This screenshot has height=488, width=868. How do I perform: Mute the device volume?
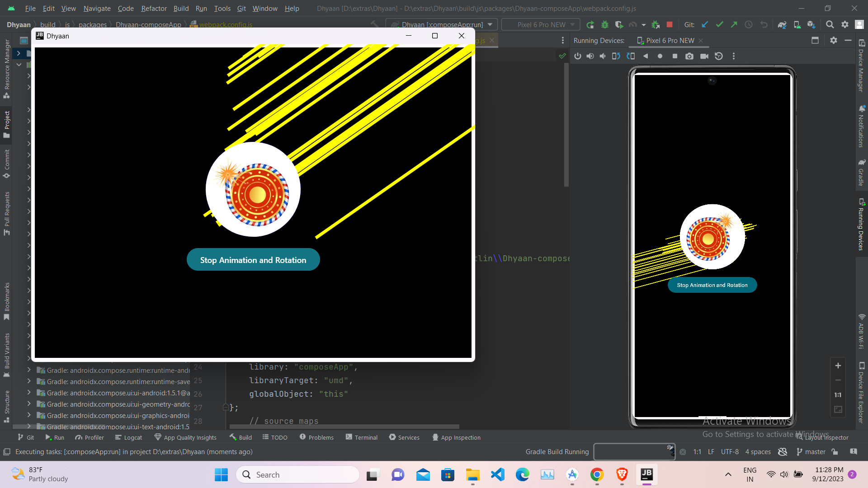point(603,56)
